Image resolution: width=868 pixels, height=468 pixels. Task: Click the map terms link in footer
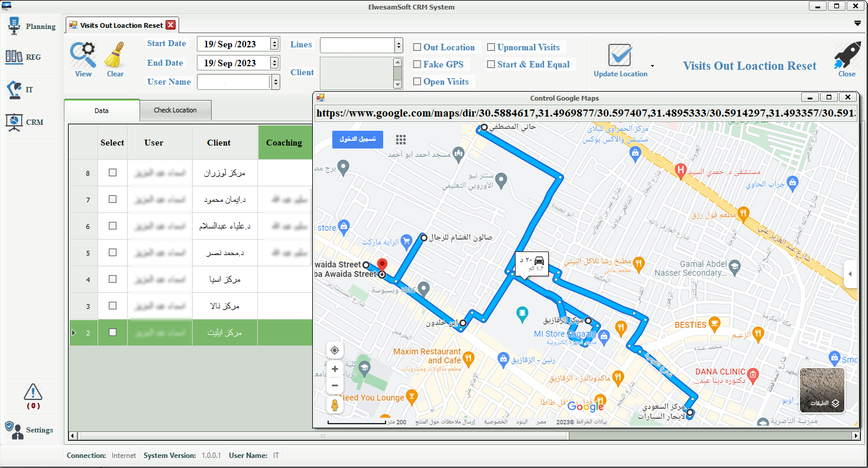522,422
